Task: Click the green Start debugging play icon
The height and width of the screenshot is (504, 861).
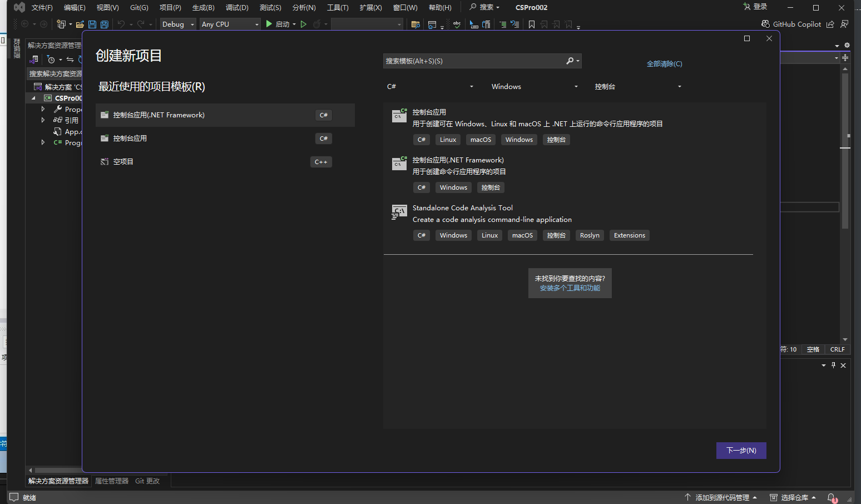Action: point(269,24)
